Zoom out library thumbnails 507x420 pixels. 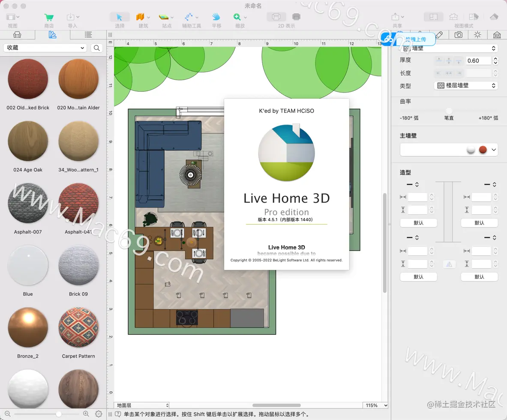pos(7,414)
